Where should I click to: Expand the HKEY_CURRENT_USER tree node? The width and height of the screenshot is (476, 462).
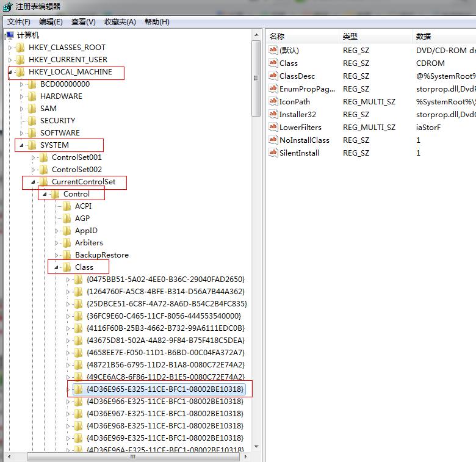pos(10,60)
